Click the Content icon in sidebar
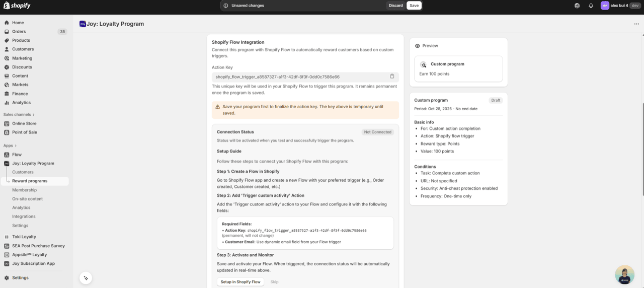 7,76
